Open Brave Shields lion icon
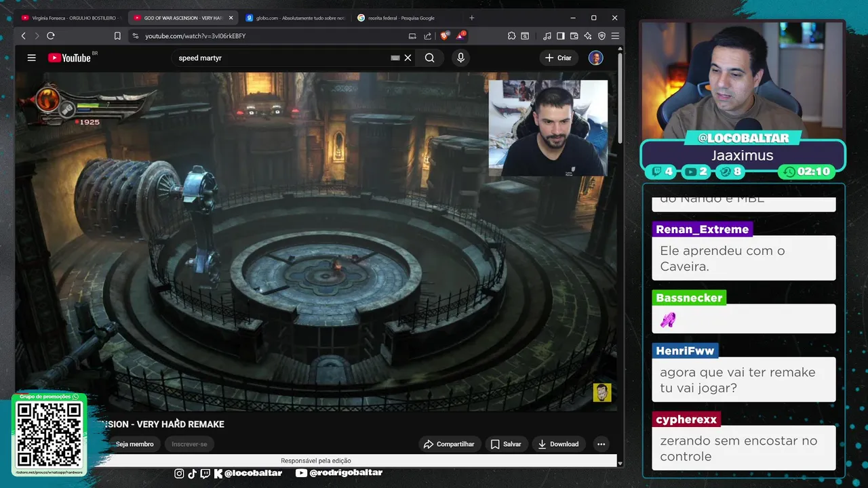The height and width of the screenshot is (488, 868). coord(445,36)
